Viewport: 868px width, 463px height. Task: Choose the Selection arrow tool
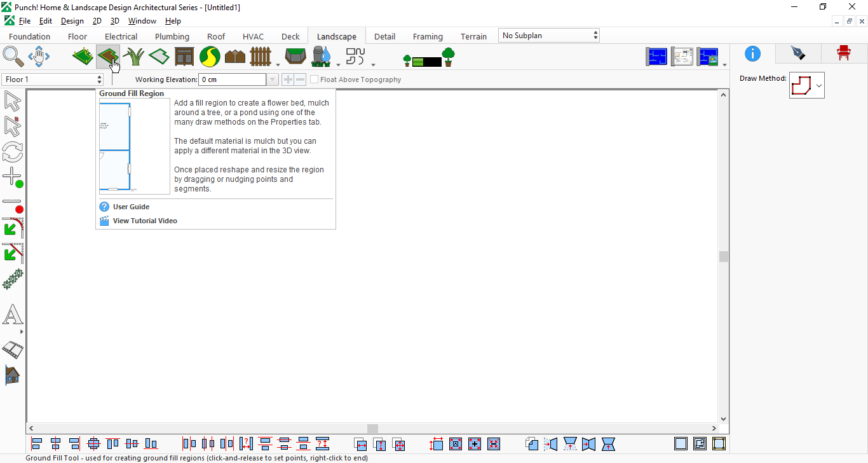[13, 101]
